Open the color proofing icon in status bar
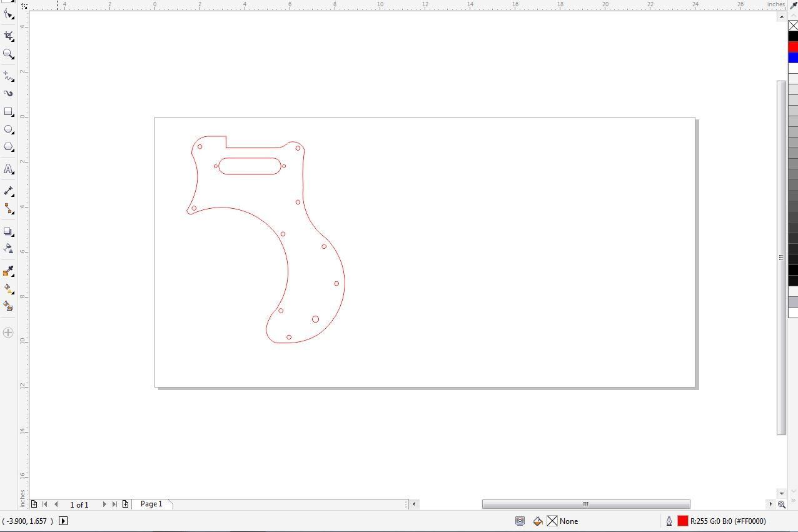Screen dimensions: 798x532 [x=520, y=521]
